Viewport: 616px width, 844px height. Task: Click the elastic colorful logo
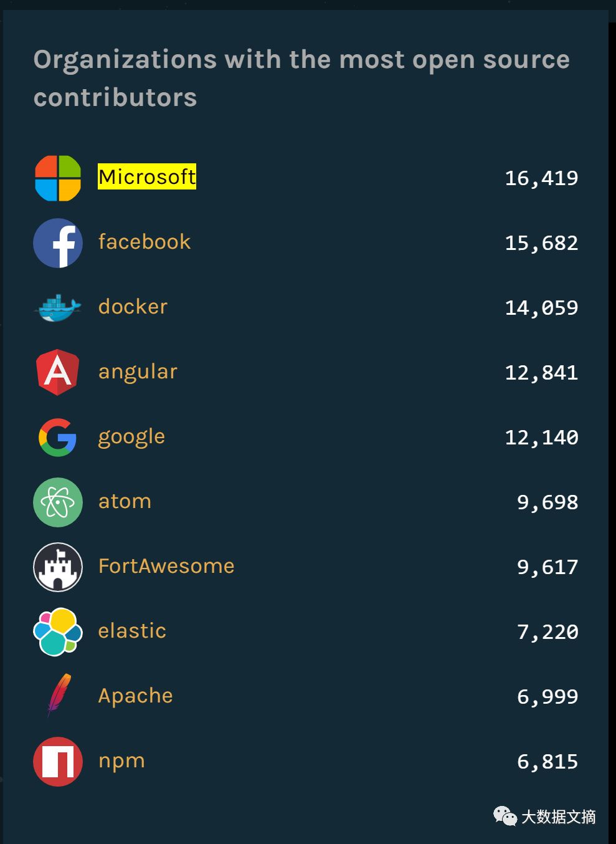[x=58, y=632]
